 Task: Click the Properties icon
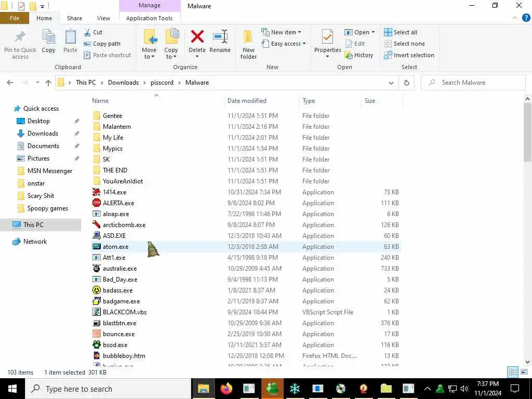pos(327,37)
